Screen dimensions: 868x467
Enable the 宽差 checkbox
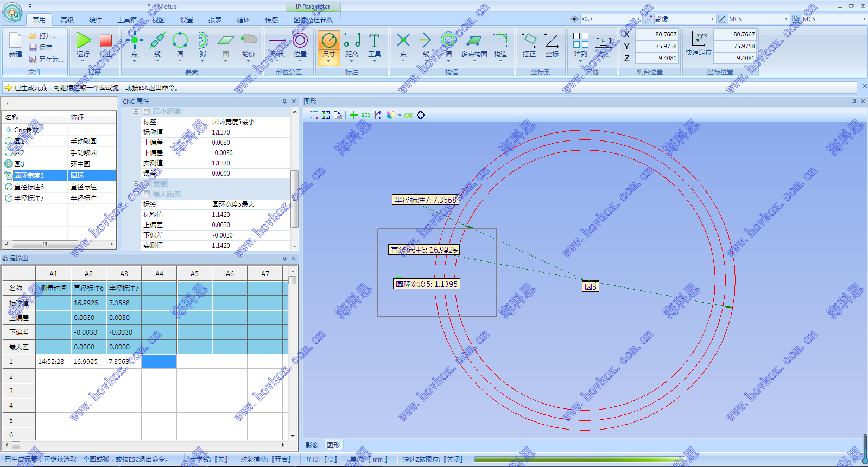click(x=147, y=184)
